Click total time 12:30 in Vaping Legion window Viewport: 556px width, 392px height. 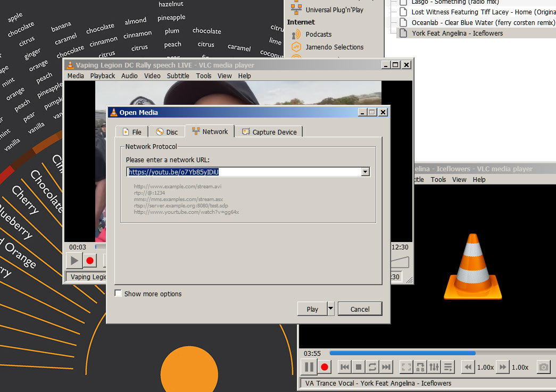tap(400, 247)
